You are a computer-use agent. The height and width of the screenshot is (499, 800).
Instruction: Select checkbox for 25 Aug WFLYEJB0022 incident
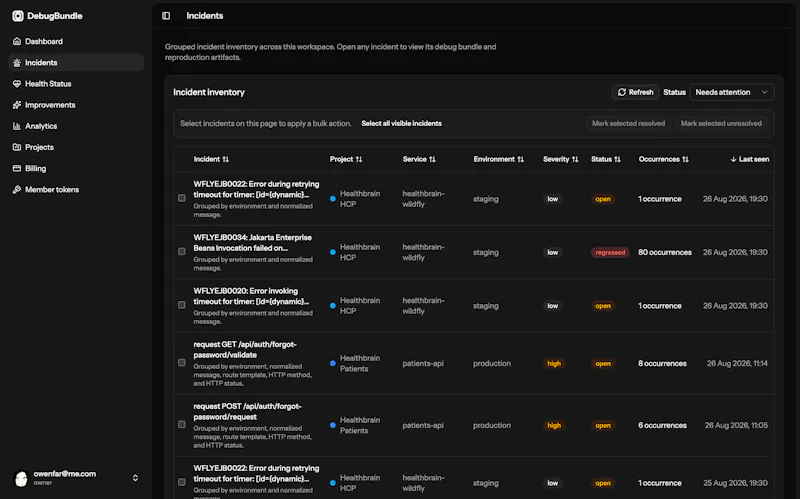182,482
